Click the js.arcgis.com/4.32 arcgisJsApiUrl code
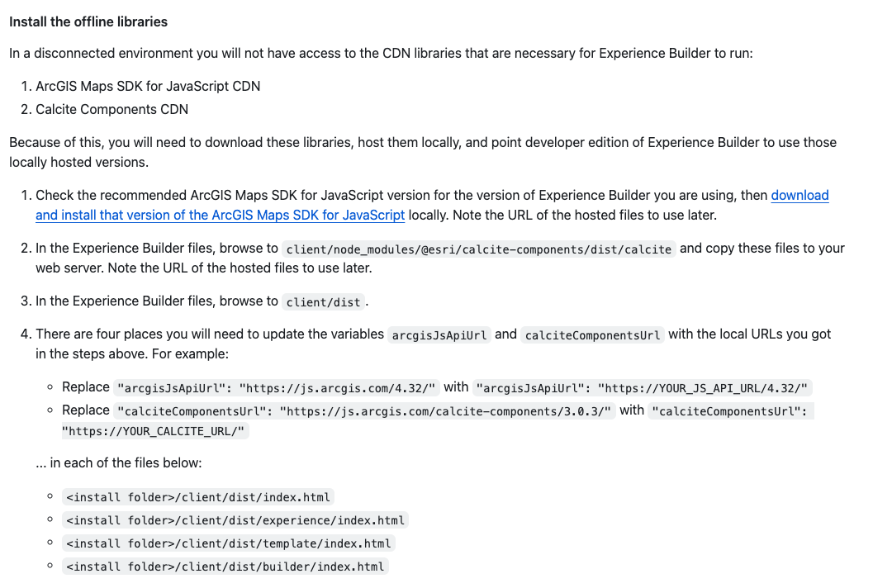The height and width of the screenshot is (588, 873). pos(278,388)
